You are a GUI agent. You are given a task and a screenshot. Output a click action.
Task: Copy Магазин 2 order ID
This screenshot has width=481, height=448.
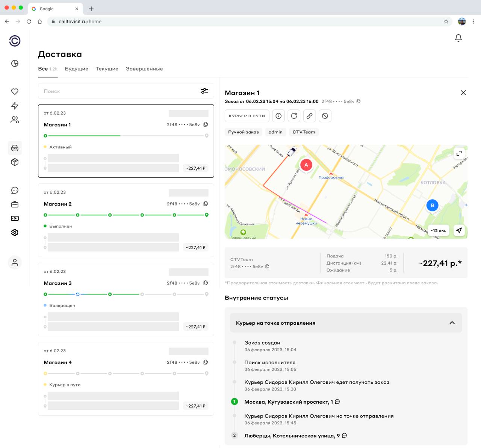tap(206, 204)
